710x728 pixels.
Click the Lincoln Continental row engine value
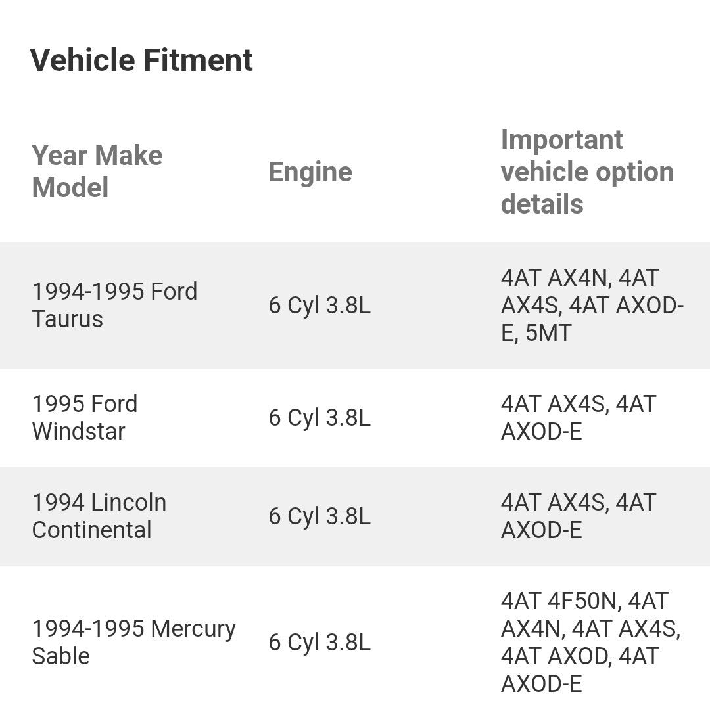tap(319, 516)
